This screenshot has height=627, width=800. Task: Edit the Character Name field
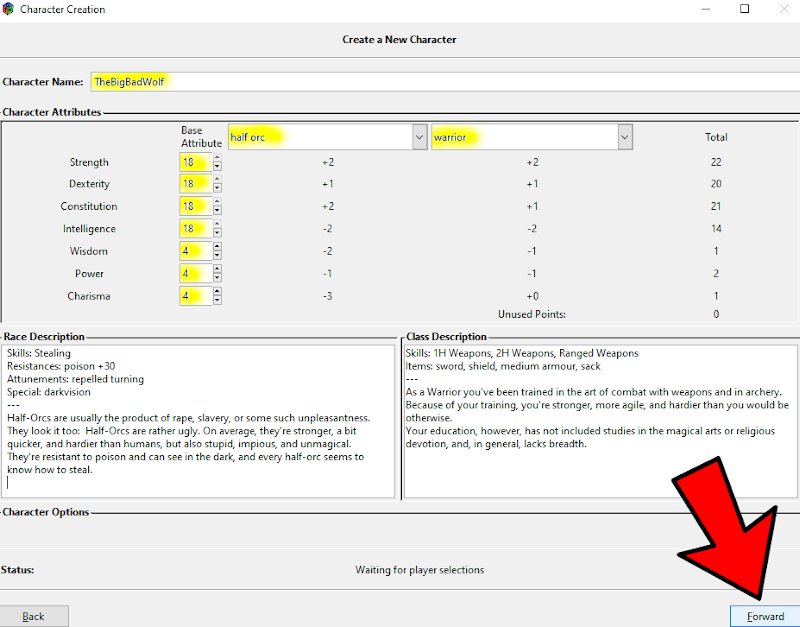[x=400, y=81]
